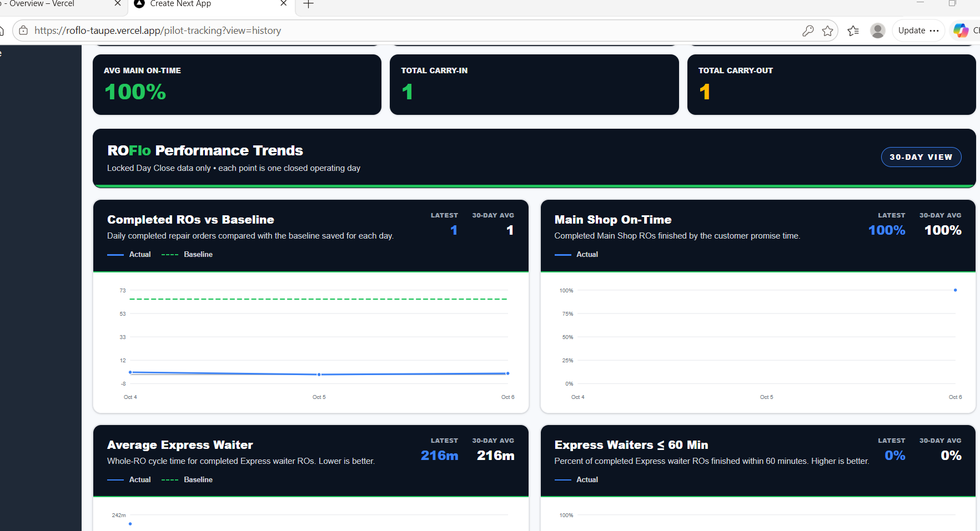Viewport: 980px width, 531px height.
Task: Open a new browser tab
Action: 308,4
